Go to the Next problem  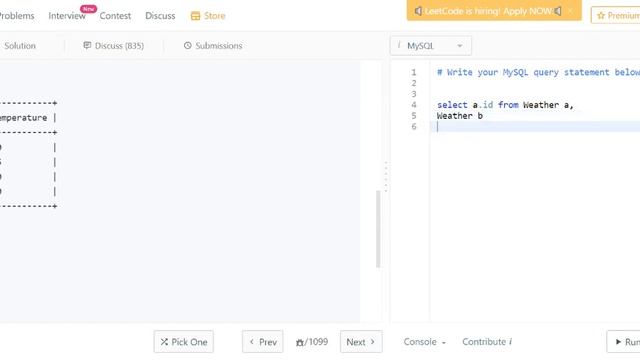361,342
